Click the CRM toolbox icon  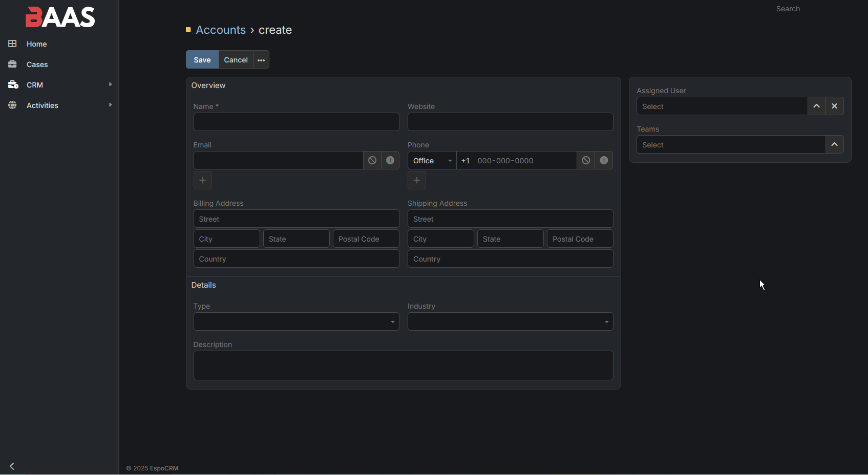[13, 84]
